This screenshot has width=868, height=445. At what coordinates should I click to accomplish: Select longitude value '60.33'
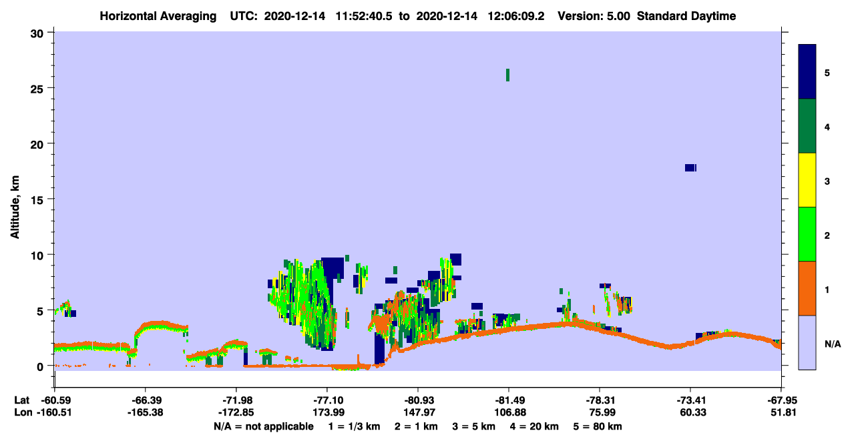(x=690, y=413)
